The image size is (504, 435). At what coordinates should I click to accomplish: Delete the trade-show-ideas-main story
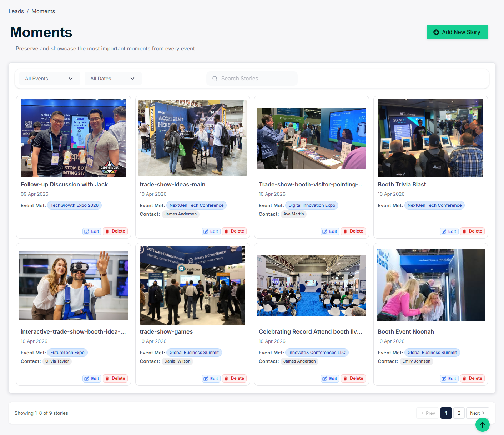tap(235, 231)
